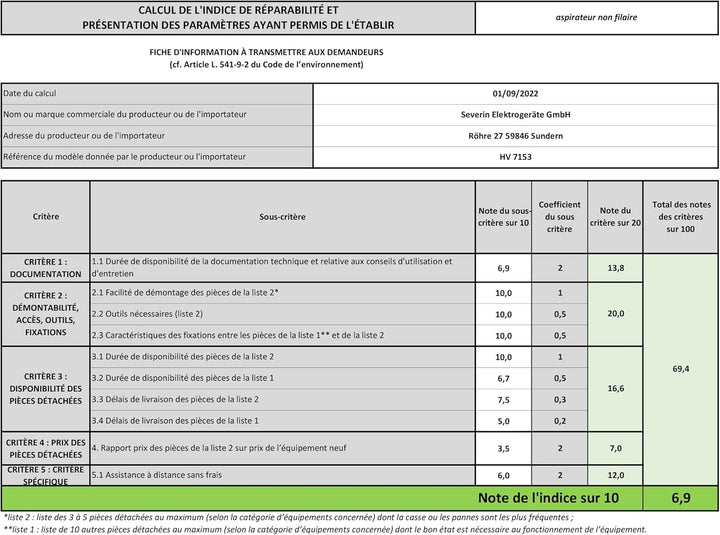Viewport: 720px width, 535px height.
Task: Select row 2.2 Outils nécessaires (liste 2)
Action: (x=282, y=314)
